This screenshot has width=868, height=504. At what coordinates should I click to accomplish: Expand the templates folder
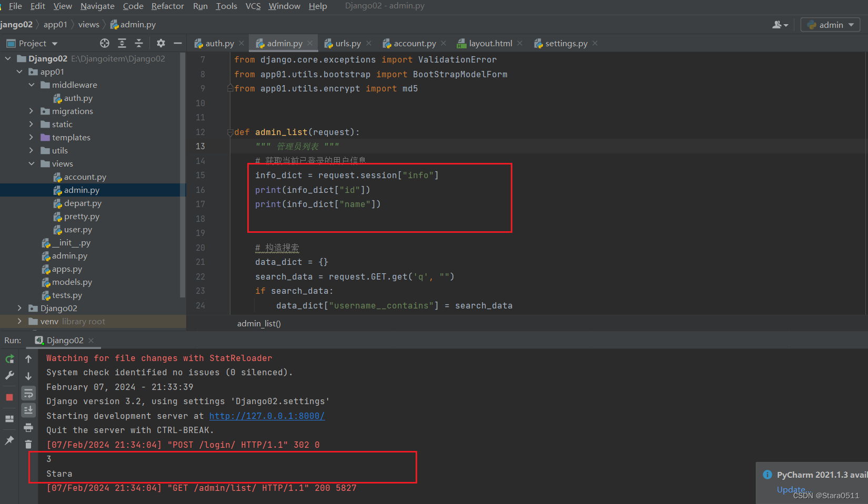tap(31, 137)
